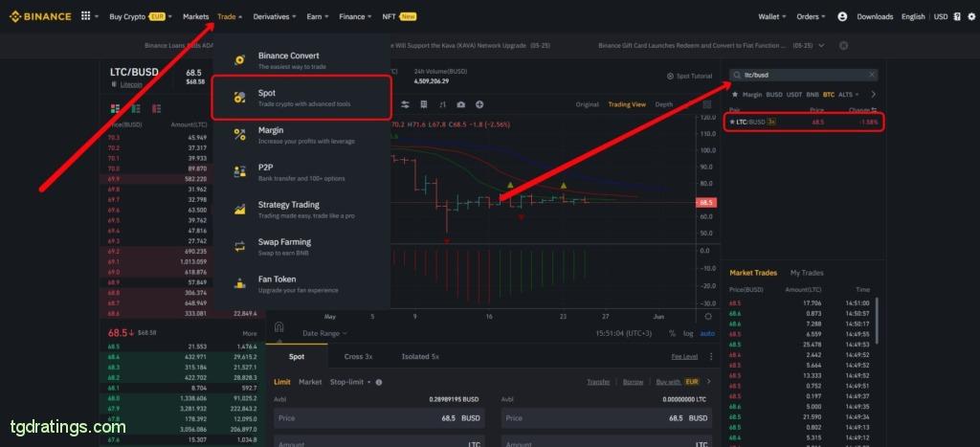The image size is (980, 447).
Task: Open the NFT menu item
Action: coord(399,17)
